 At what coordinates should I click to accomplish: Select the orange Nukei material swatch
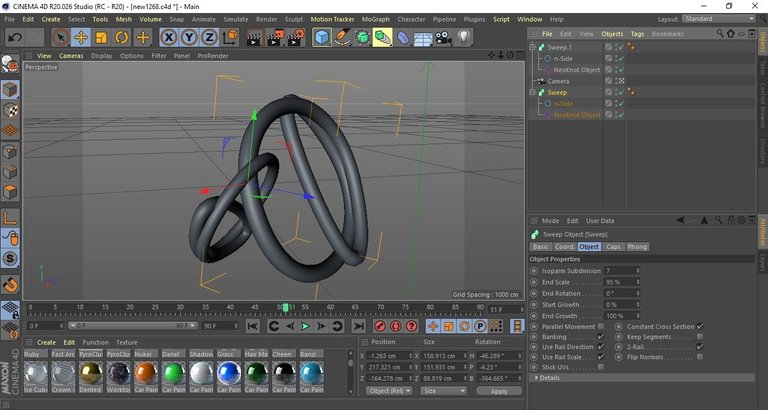[x=145, y=373]
